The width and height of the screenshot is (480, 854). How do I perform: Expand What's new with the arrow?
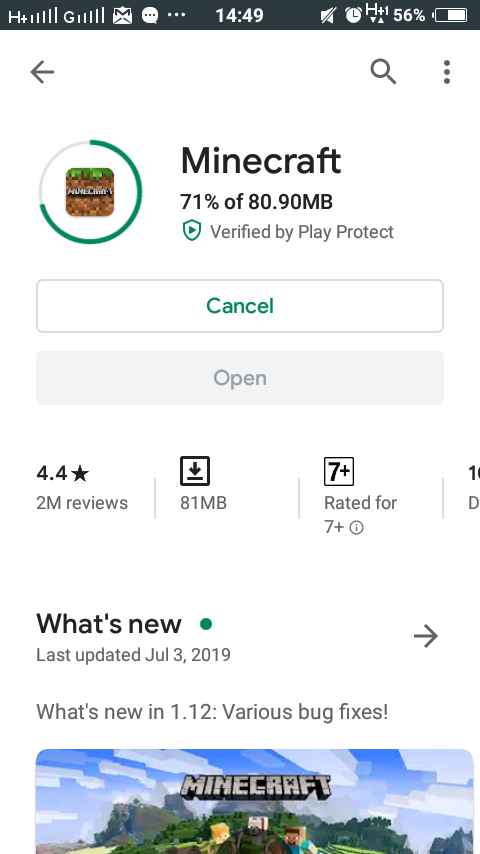(x=426, y=636)
